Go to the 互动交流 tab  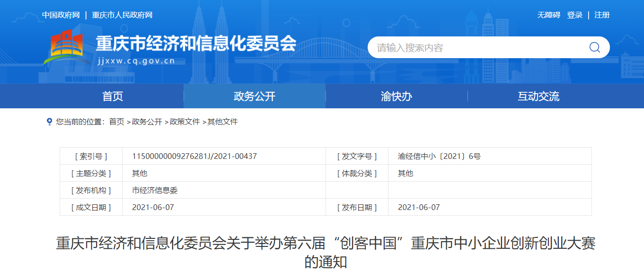point(538,96)
